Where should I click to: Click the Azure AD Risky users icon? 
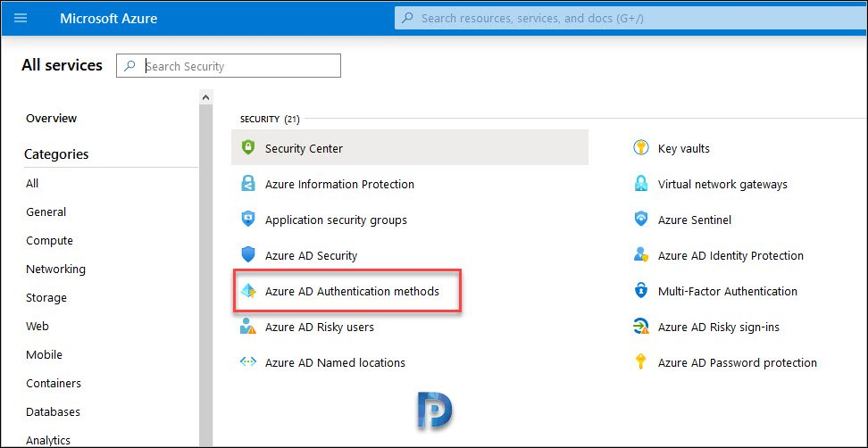pos(248,327)
